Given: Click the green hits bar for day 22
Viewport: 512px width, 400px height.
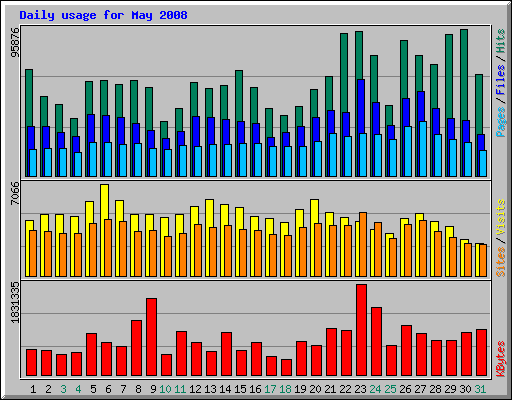Looking at the screenshot, I should point(344,73).
